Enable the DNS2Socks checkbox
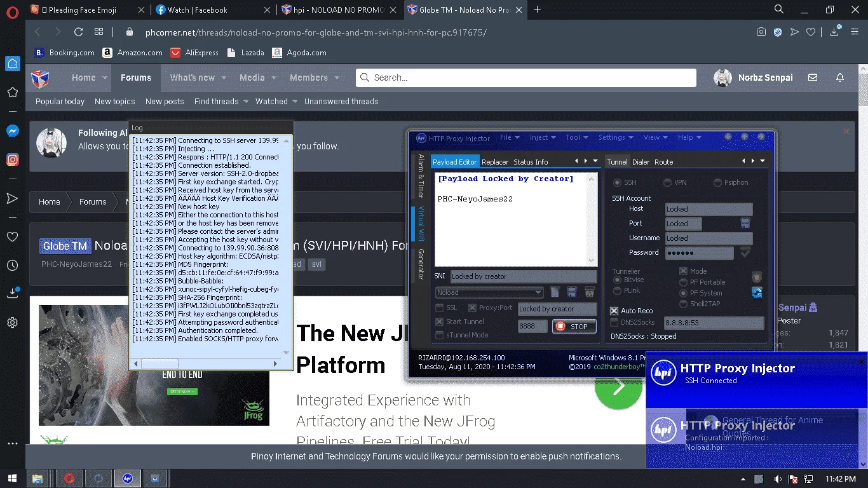This screenshot has height=488, width=868. pos(614,323)
